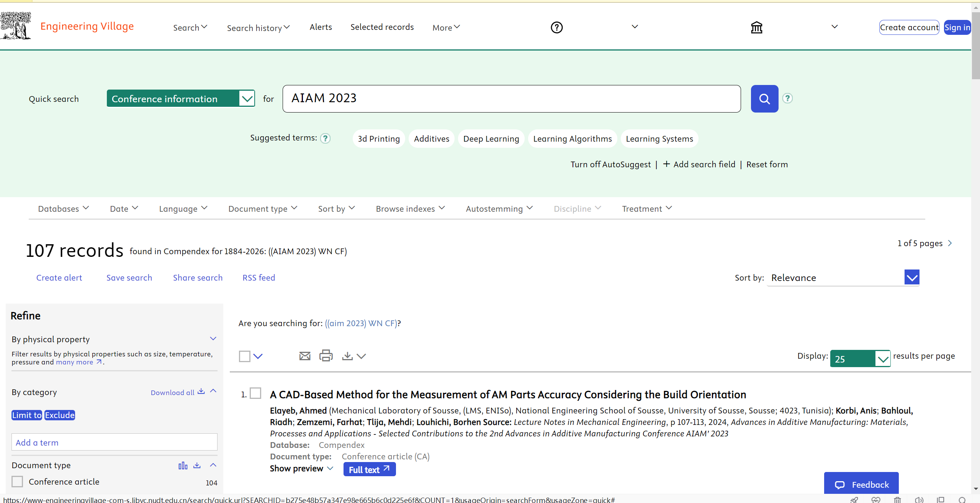980x503 pixels.
Task: Click the suggested query (aim 2023) WN CF
Action: click(x=361, y=323)
